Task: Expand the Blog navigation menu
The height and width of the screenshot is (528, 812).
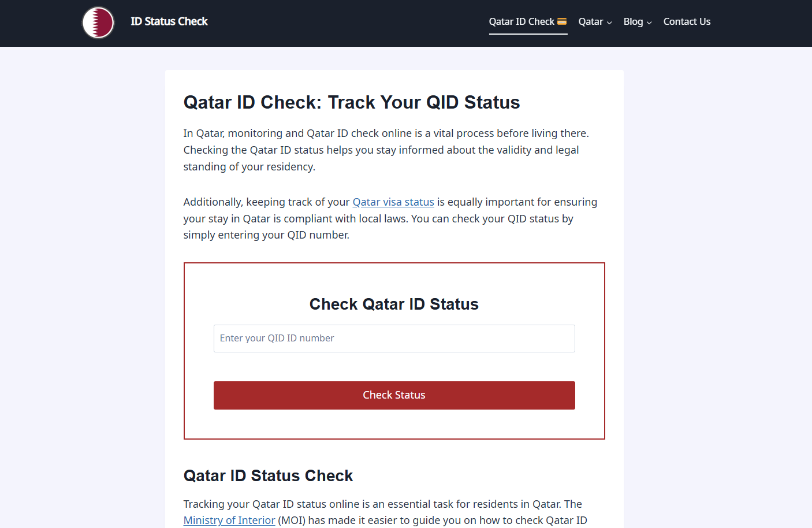Action: point(633,22)
